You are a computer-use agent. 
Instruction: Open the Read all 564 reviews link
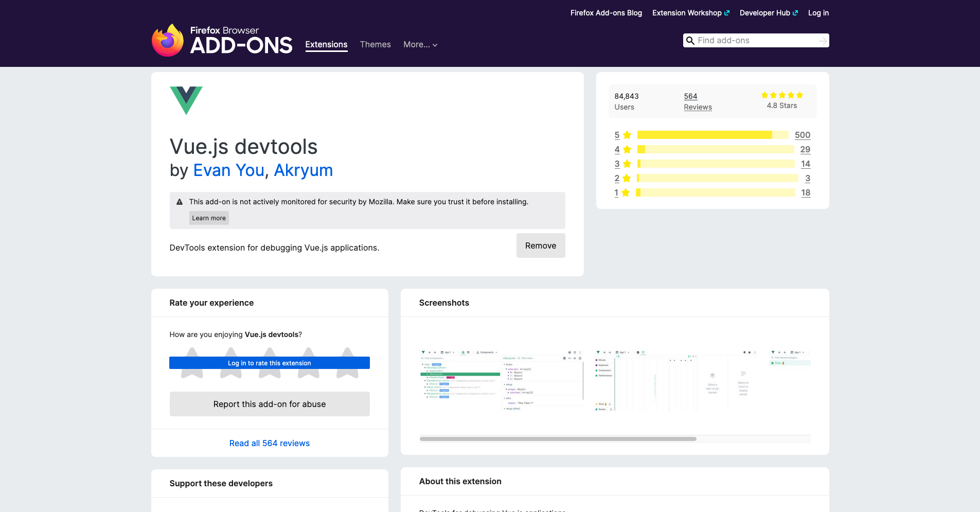[270, 444]
